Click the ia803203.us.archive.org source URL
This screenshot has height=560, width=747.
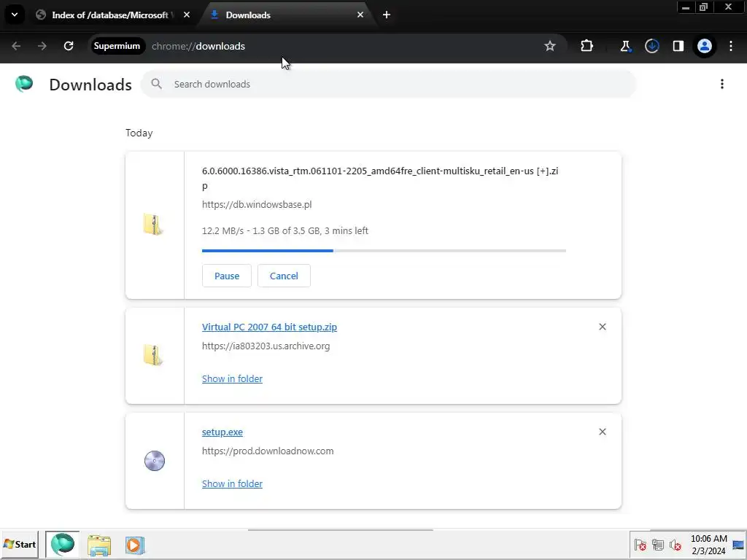point(266,346)
